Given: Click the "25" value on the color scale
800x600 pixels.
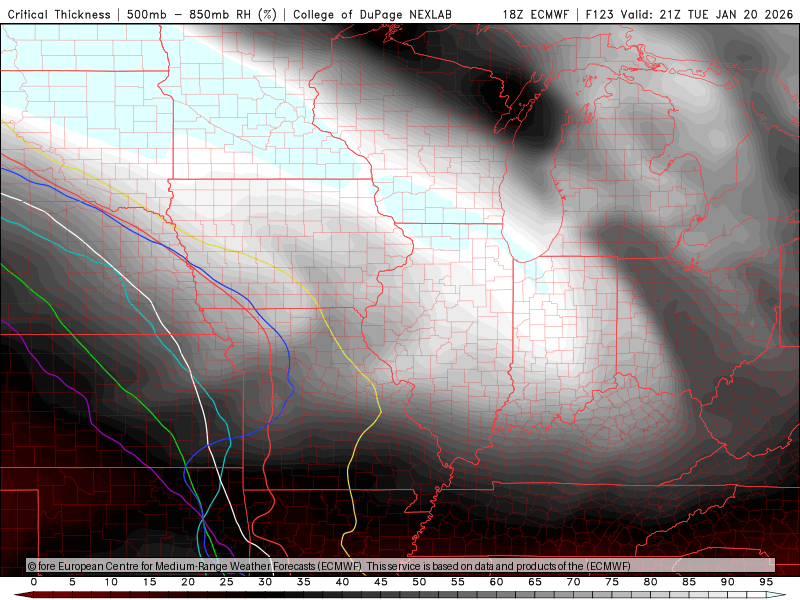Looking at the screenshot, I should (x=227, y=582).
